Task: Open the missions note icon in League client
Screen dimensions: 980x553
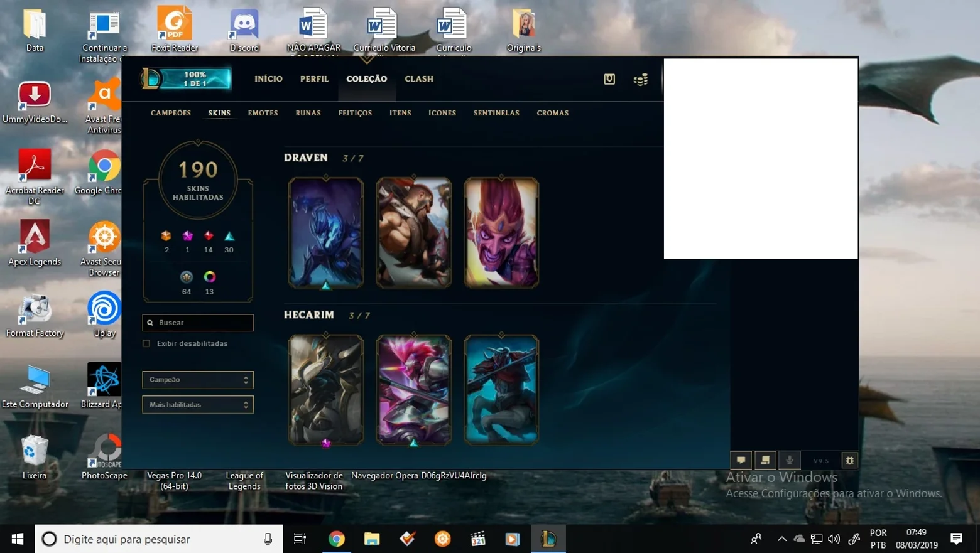Action: (765, 460)
